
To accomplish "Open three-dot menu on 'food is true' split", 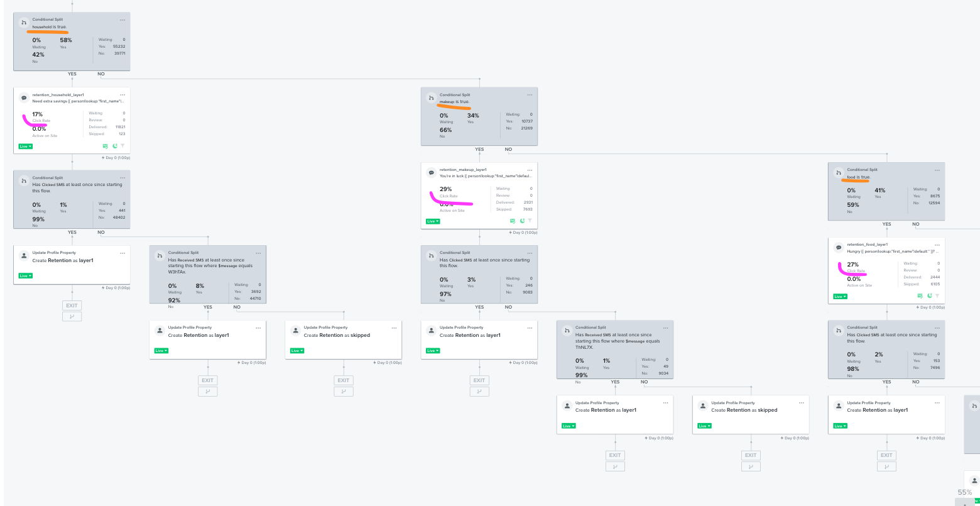I will (937, 170).
